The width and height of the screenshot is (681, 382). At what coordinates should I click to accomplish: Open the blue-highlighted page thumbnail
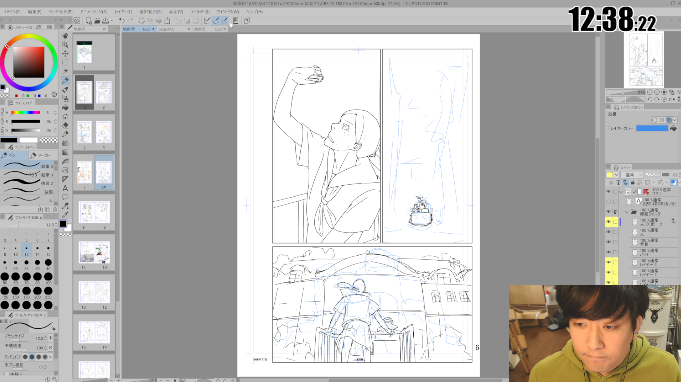pos(104,172)
